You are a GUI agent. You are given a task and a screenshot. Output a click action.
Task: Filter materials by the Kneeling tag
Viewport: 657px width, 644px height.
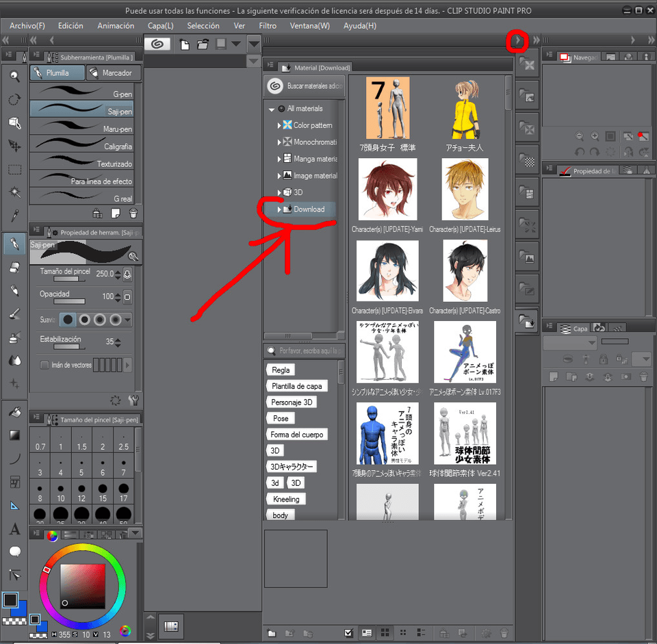pos(286,499)
